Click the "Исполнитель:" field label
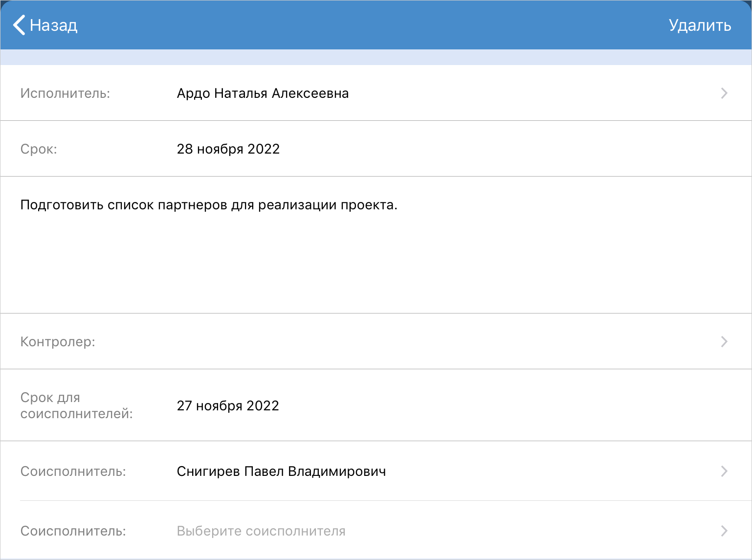The image size is (752, 560). tap(65, 93)
